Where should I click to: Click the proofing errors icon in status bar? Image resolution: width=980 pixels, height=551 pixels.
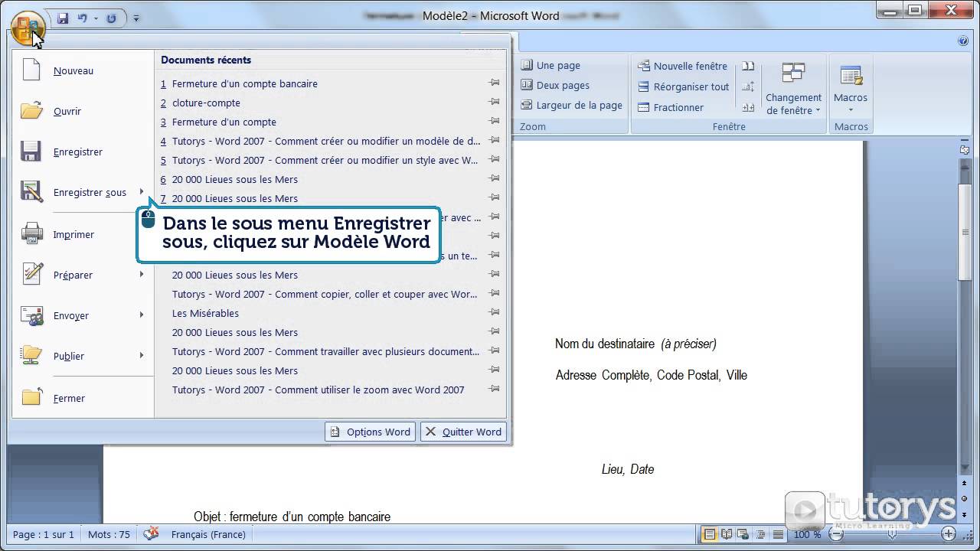(x=152, y=534)
